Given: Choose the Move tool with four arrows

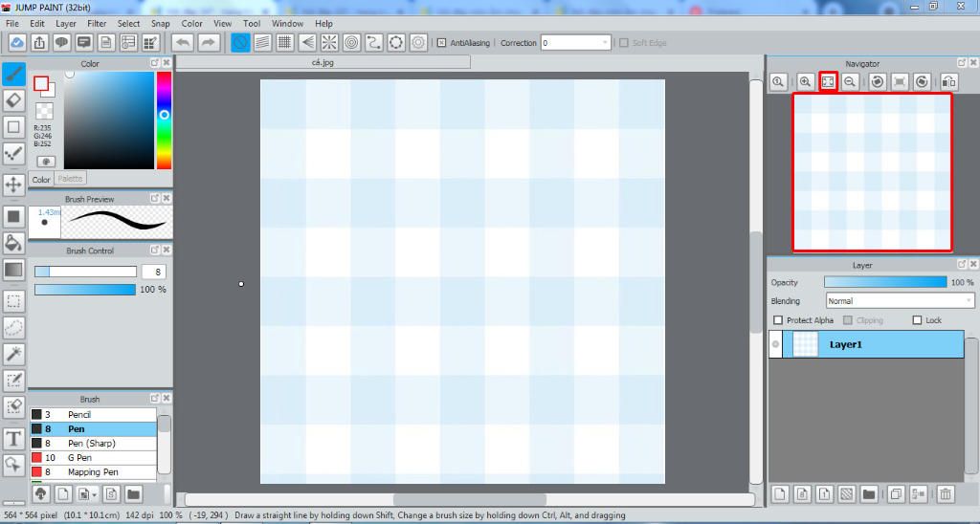Looking at the screenshot, I should pyautogui.click(x=13, y=185).
